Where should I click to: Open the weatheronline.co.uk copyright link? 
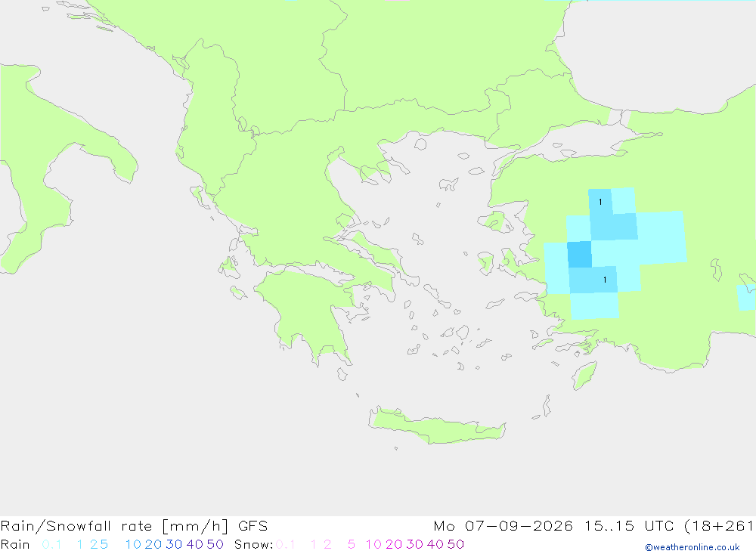(x=692, y=547)
